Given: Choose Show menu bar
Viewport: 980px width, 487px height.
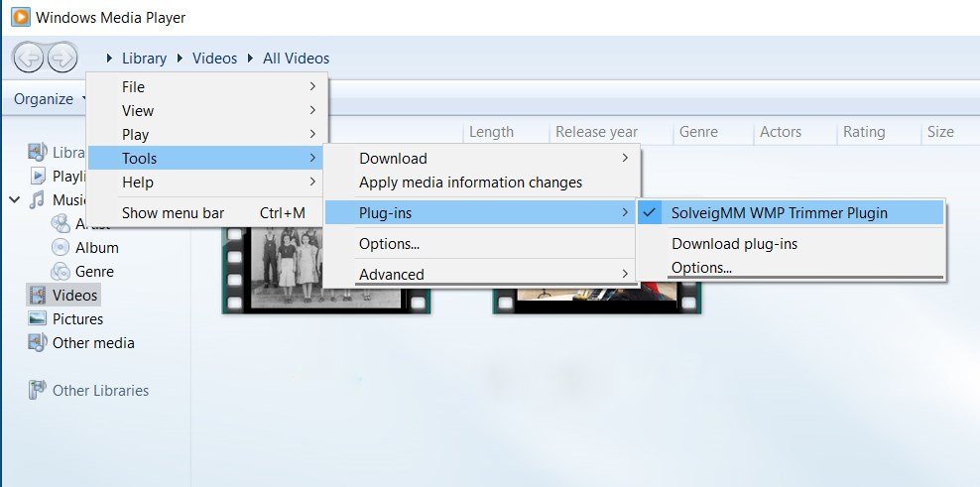Looking at the screenshot, I should point(205,213).
